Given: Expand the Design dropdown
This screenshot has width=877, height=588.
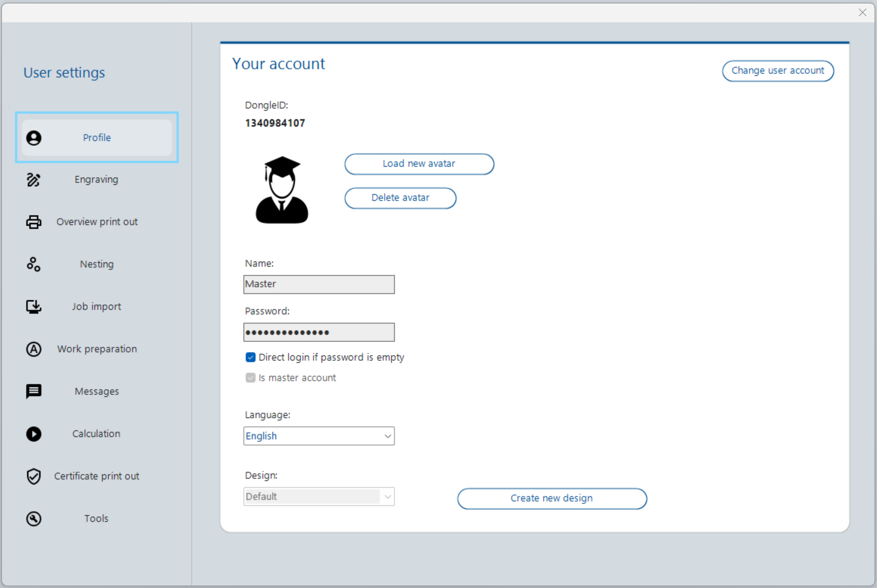Looking at the screenshot, I should 387,497.
